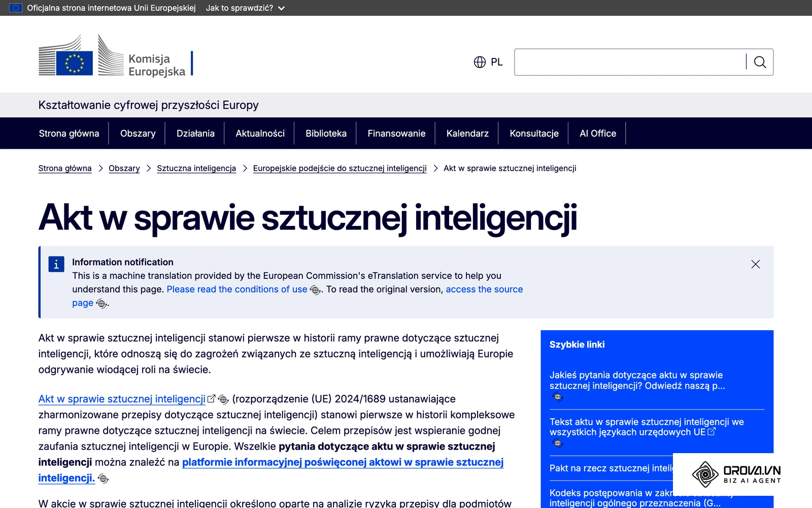Click globe icon after 'conditions of use'

coord(315,290)
